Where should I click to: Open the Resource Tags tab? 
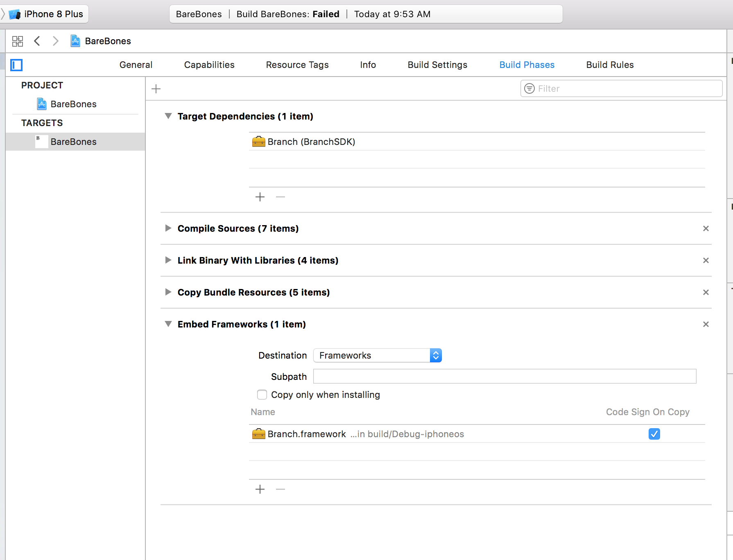(x=297, y=65)
